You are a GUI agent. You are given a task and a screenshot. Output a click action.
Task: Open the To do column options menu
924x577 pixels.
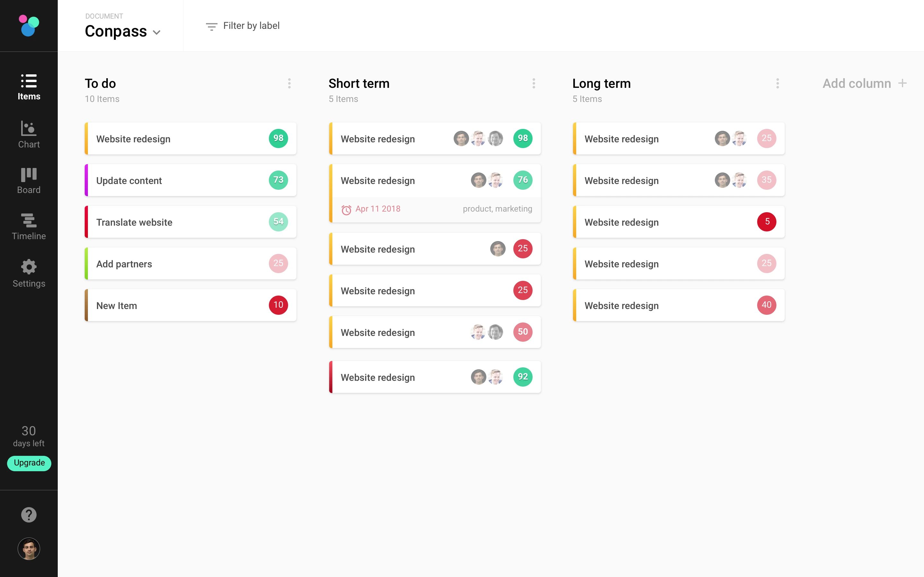pyautogui.click(x=289, y=83)
